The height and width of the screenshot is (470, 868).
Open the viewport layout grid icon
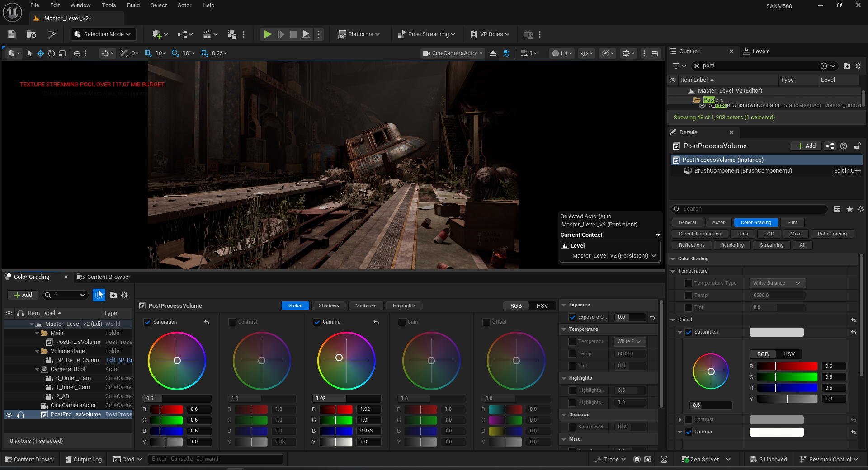(x=655, y=53)
